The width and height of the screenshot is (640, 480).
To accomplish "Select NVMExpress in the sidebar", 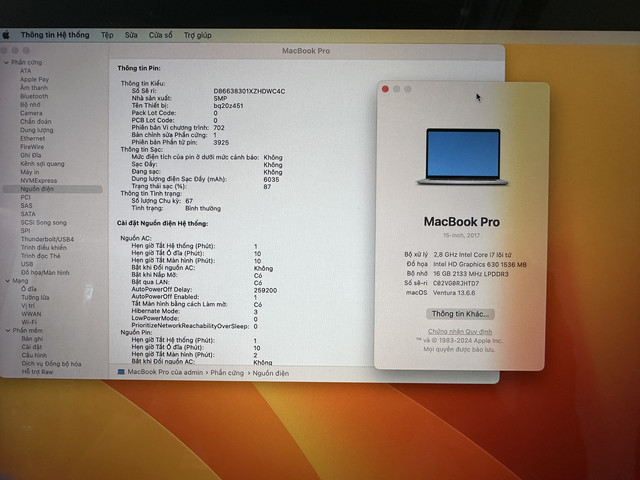I will click(39, 180).
